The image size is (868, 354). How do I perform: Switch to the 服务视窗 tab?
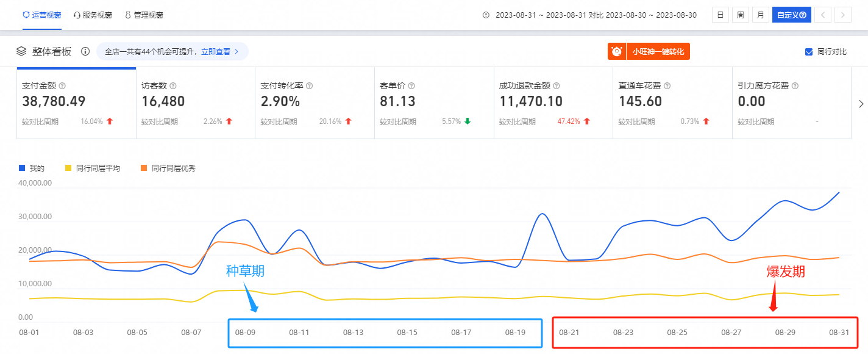[93, 15]
